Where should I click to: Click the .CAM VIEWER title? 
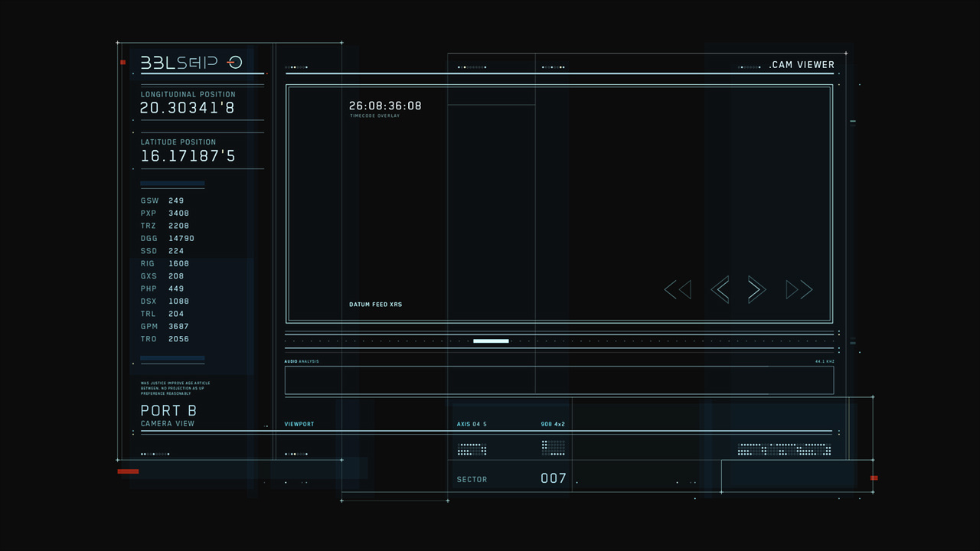tap(802, 65)
